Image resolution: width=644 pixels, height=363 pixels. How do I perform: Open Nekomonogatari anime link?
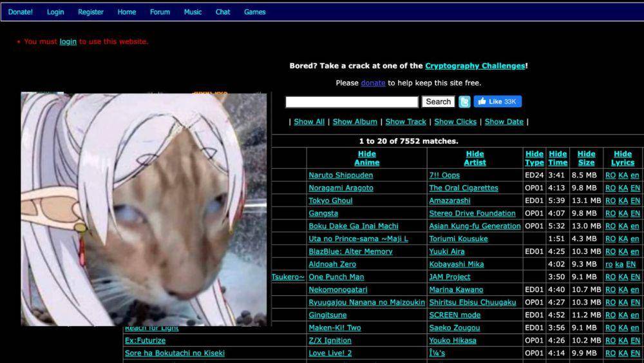coord(338,290)
